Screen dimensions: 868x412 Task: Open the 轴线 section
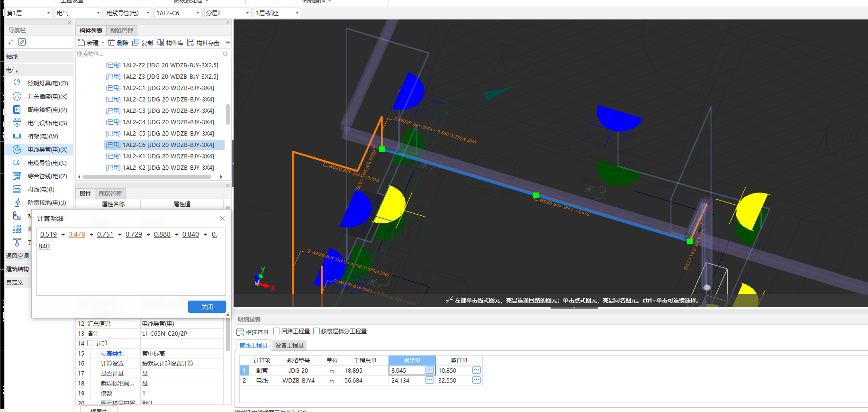39,56
